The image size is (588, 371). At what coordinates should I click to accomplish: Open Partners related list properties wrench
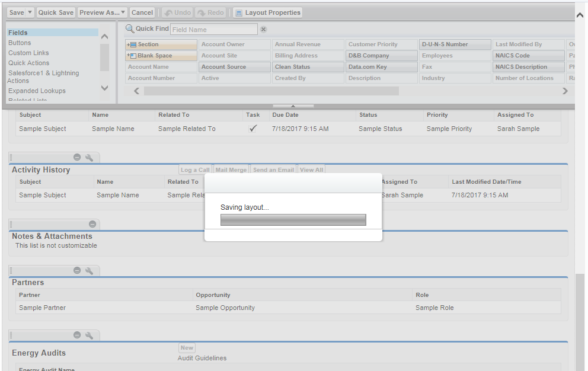[x=89, y=271]
